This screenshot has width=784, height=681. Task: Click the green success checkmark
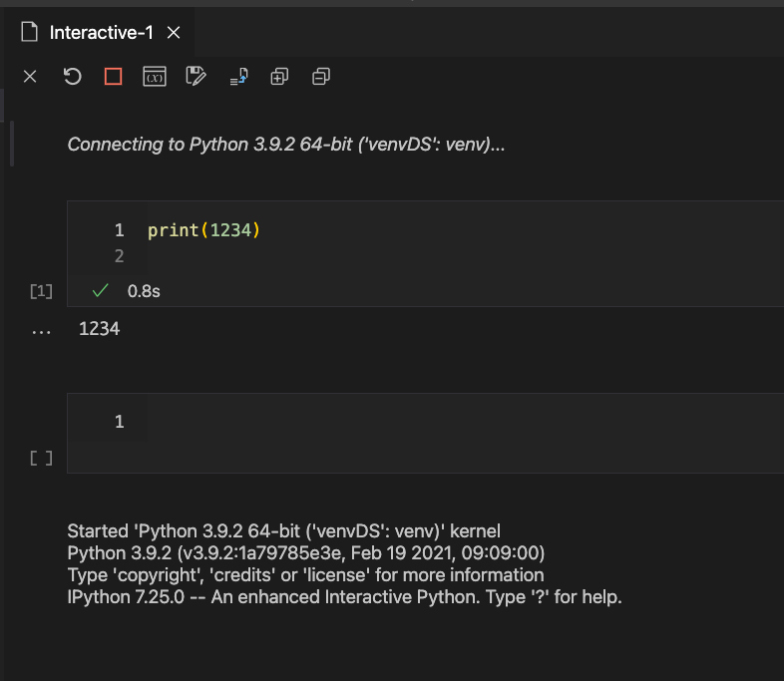(101, 290)
